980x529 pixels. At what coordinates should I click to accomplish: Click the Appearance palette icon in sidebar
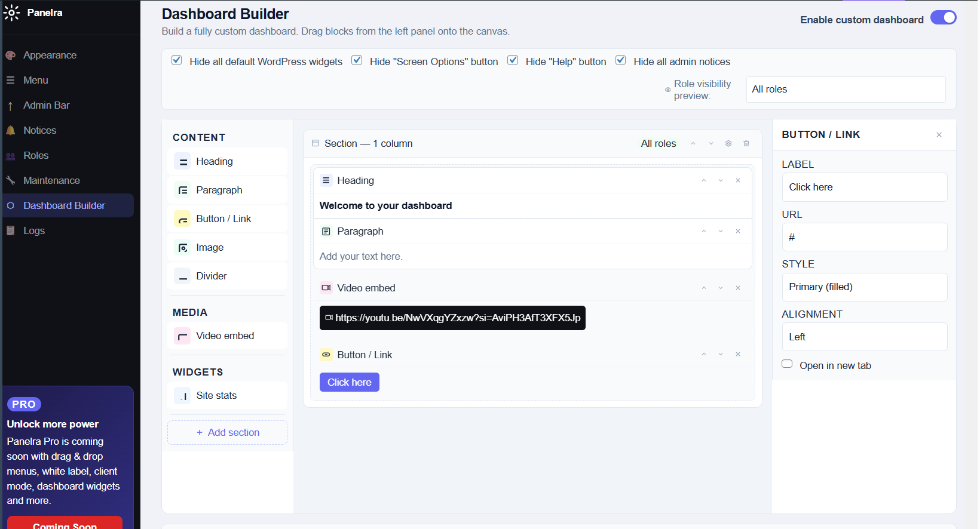point(10,56)
